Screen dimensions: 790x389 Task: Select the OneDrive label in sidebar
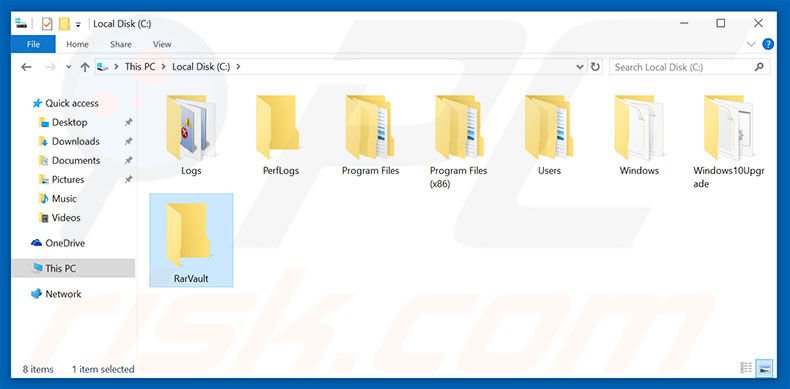tap(65, 243)
